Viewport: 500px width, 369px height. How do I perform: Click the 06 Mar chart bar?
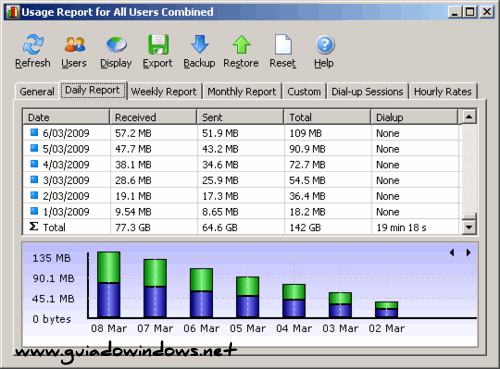(x=201, y=293)
